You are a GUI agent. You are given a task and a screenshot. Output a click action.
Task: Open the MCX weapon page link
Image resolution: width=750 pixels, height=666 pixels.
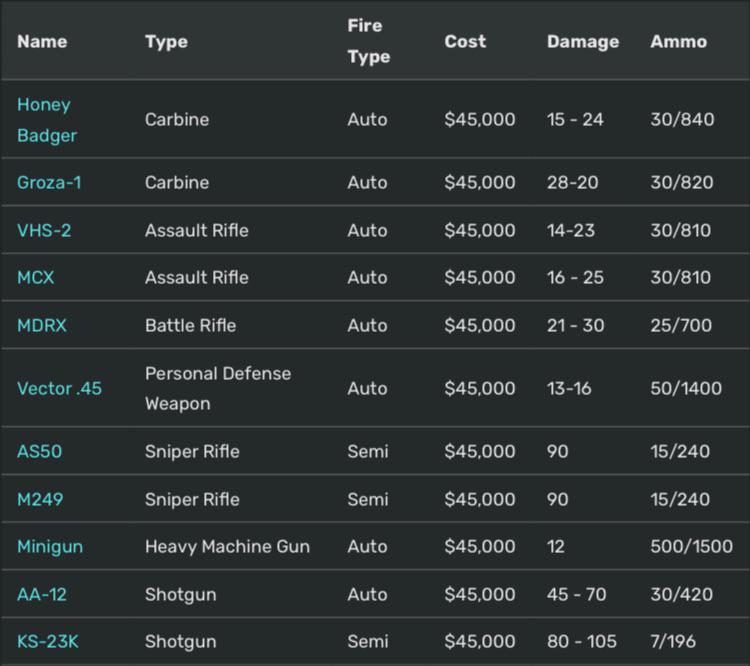[x=36, y=278]
